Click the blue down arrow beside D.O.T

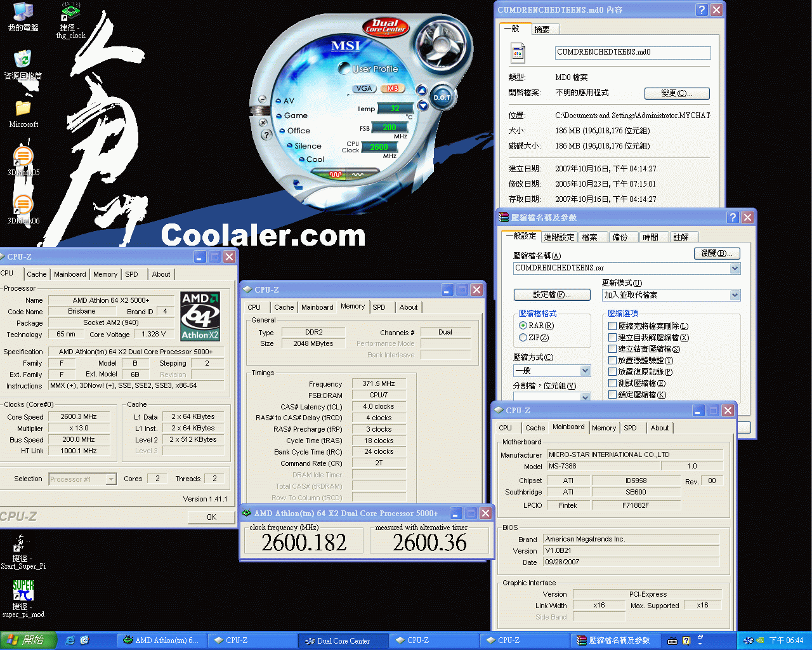click(x=422, y=105)
